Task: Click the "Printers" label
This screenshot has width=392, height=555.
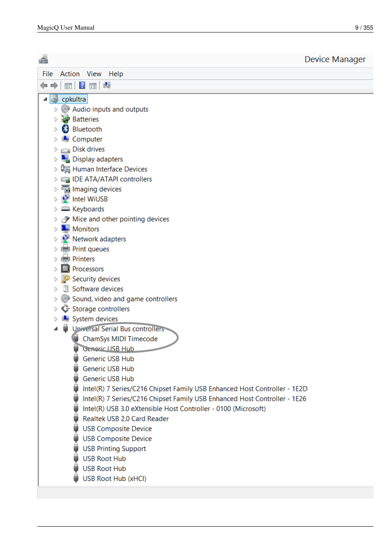Action: point(83,259)
